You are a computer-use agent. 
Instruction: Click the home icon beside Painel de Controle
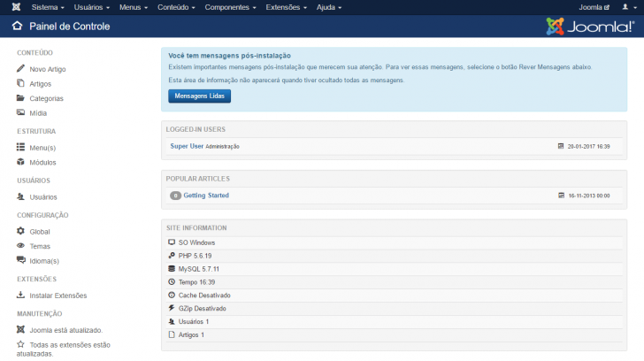[18, 26]
